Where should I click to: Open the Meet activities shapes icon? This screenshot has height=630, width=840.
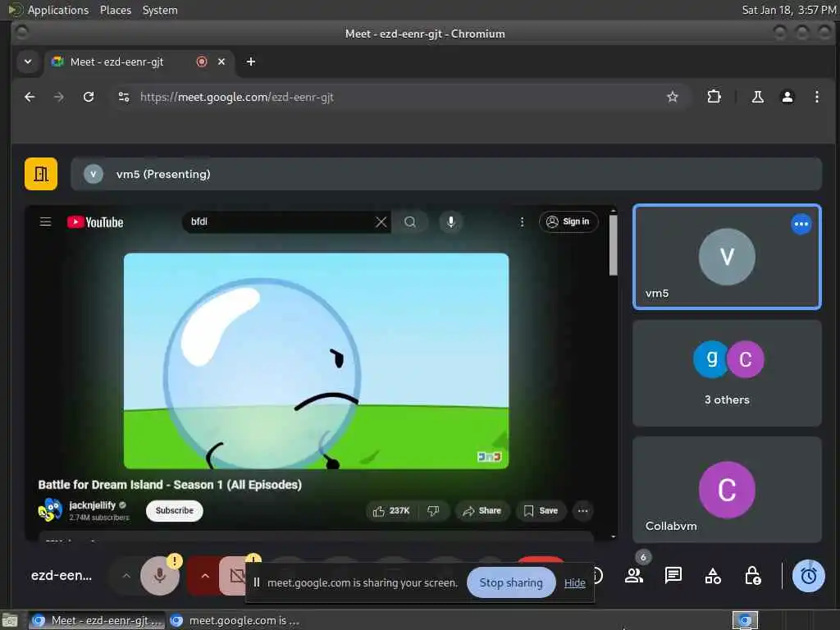713,576
